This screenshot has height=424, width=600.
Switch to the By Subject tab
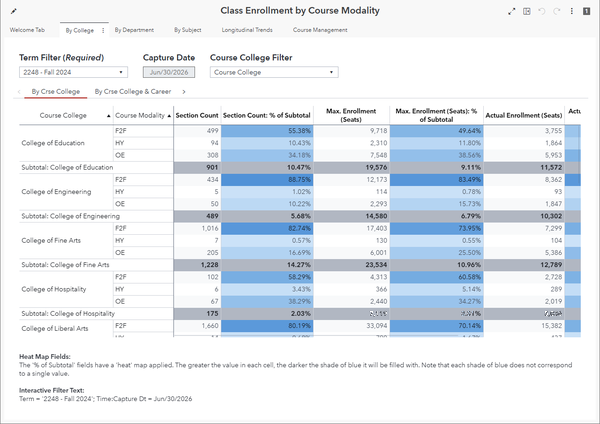(x=188, y=30)
